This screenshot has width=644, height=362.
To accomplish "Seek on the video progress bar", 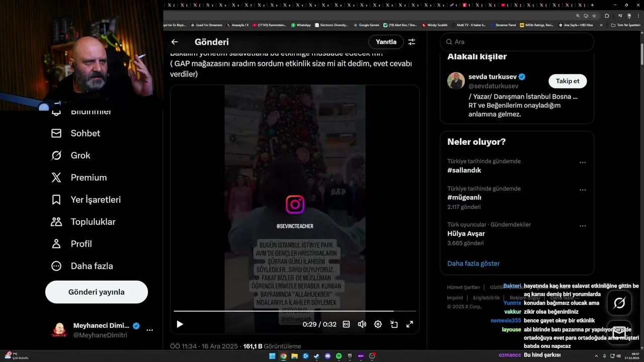I will 295,311.
